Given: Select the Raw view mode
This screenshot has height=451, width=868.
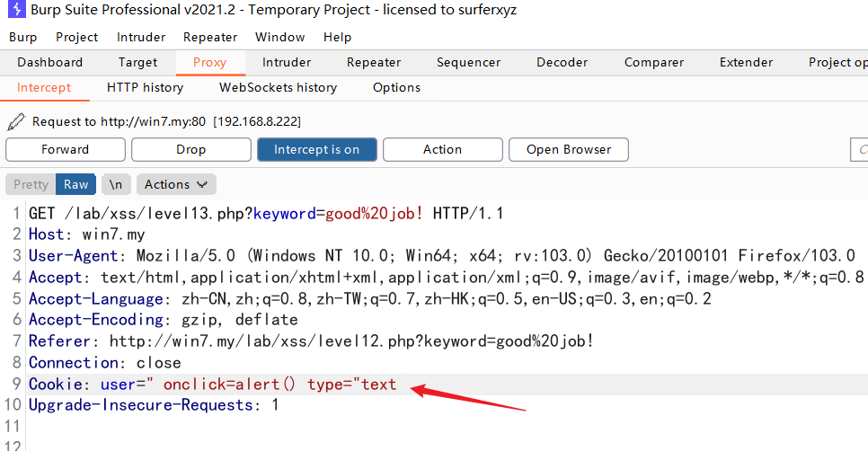Looking at the screenshot, I should [75, 184].
